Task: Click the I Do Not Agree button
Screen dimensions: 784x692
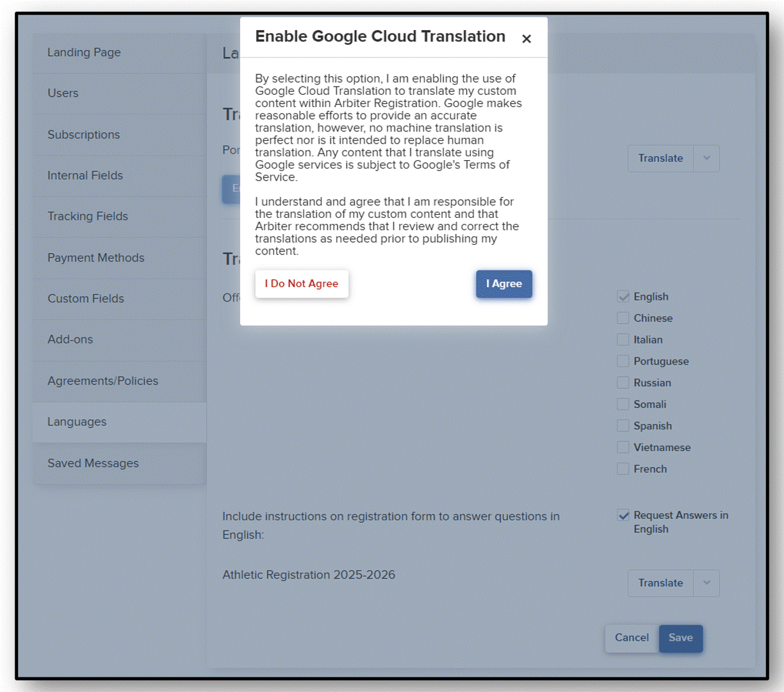Action: (302, 284)
